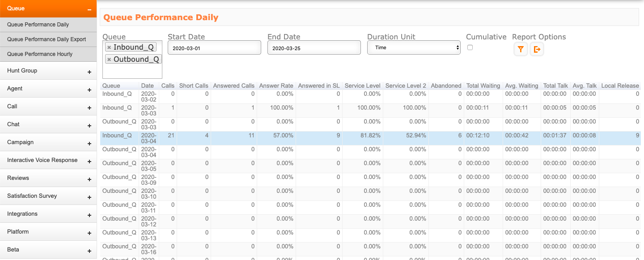644x260 pixels.
Task: Sort by Calls column header
Action: click(x=168, y=85)
